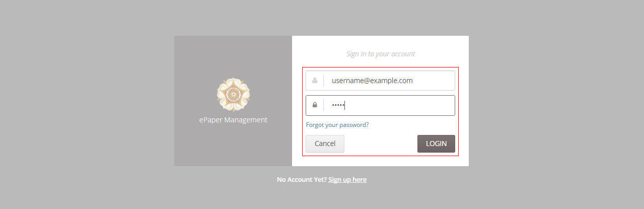Click the flower emblem logo

(x=233, y=94)
